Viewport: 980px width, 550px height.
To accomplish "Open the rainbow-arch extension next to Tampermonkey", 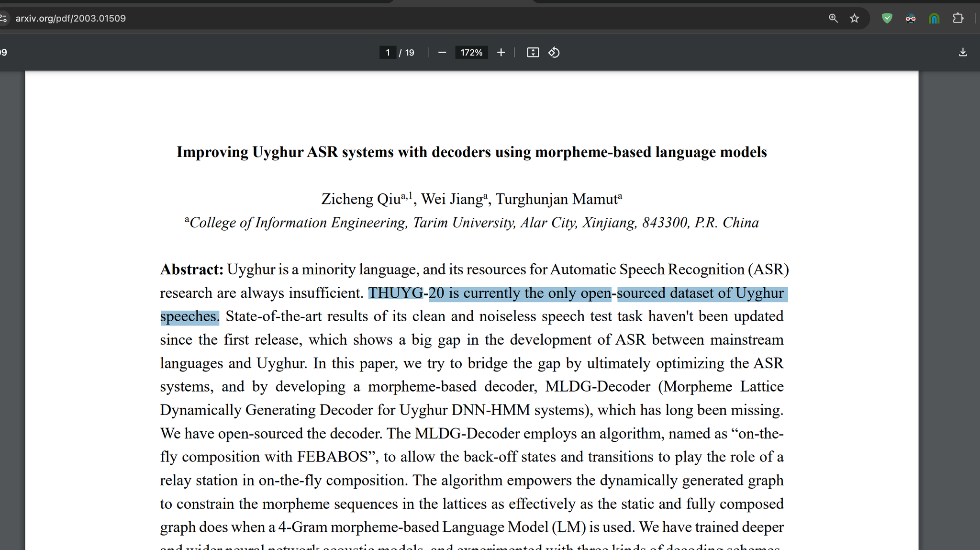I will (x=934, y=18).
